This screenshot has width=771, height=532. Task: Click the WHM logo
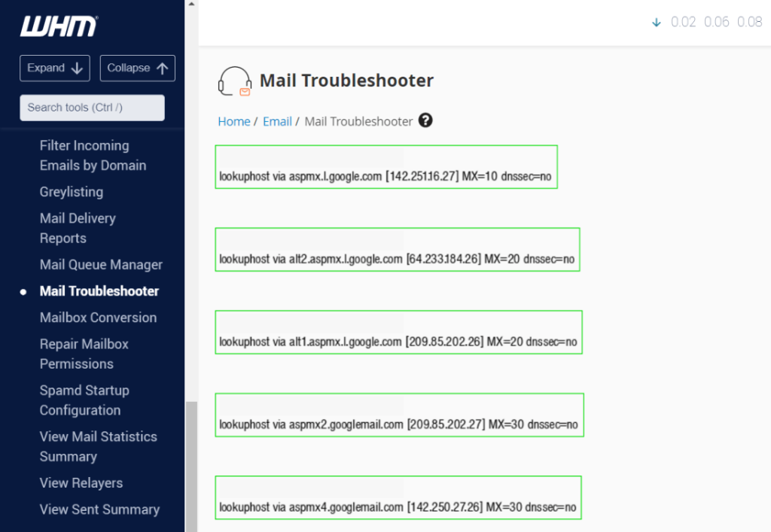pos(56,25)
